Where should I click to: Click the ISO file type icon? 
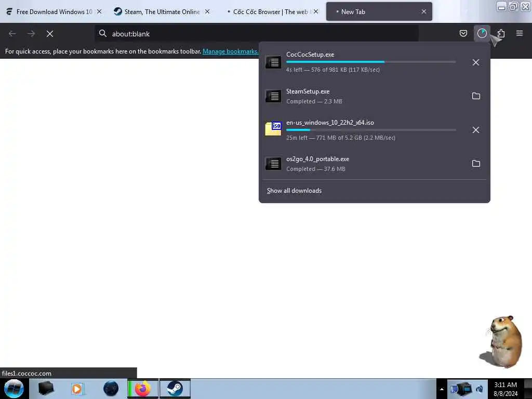point(273,129)
